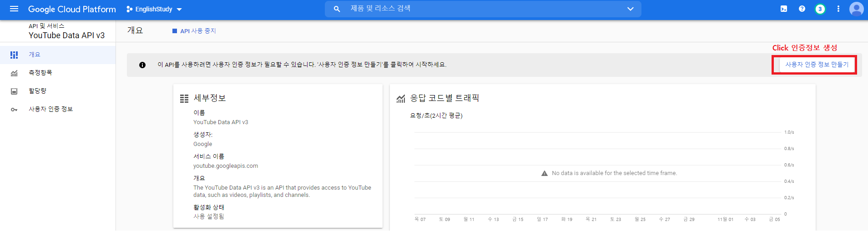Screen dimensions: 868x231
Task: Select 개요 in the sidebar
Action: pyautogui.click(x=58, y=55)
